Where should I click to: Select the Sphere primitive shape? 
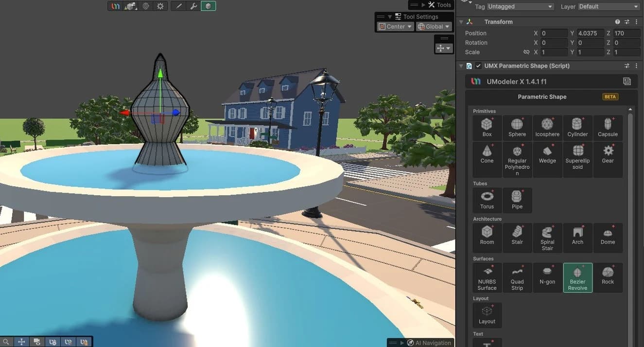point(517,128)
